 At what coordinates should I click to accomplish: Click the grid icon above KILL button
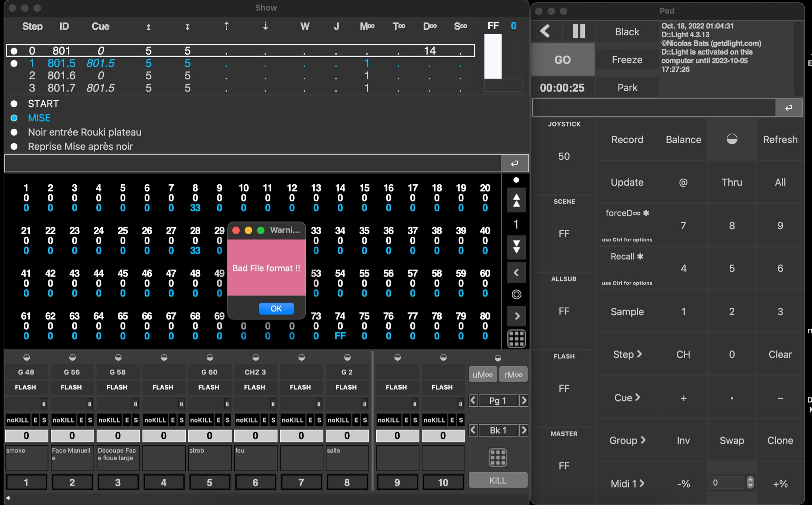coord(498,457)
